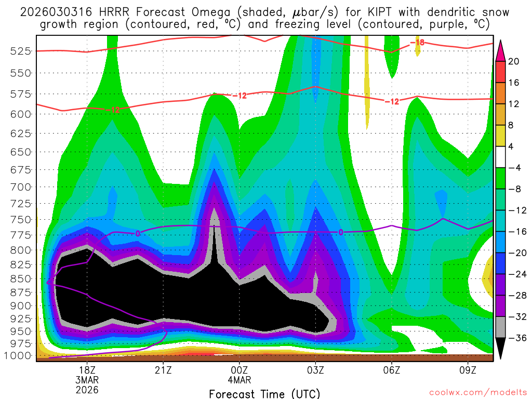This screenshot has width=532, height=399.
Task: Click the 750 pressure level label
Action: pyautogui.click(x=21, y=220)
